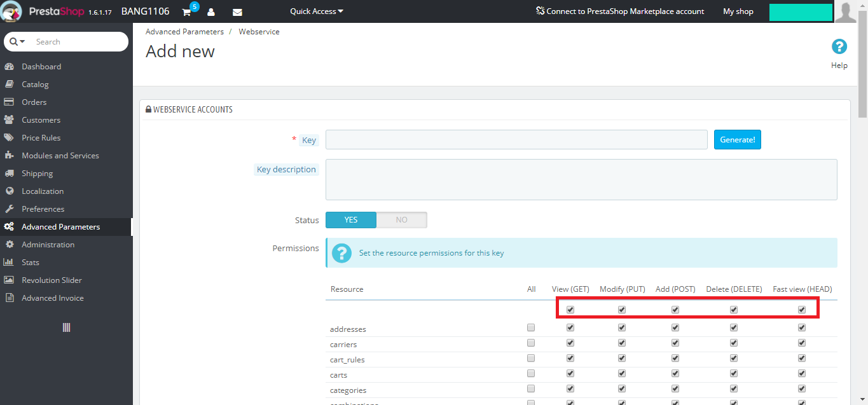
Task: Click the Permissions info question icon
Action: (x=341, y=253)
